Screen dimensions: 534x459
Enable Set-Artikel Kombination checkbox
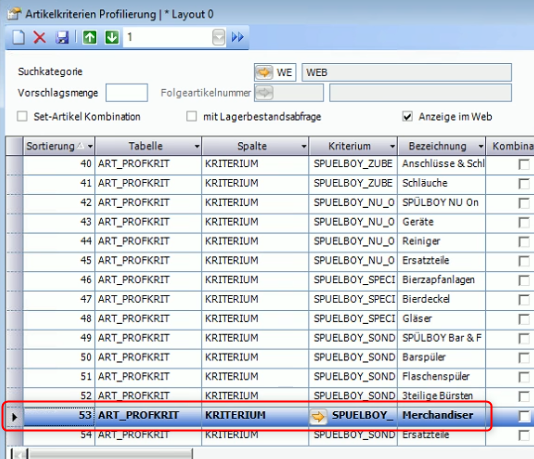pyautogui.click(x=22, y=116)
